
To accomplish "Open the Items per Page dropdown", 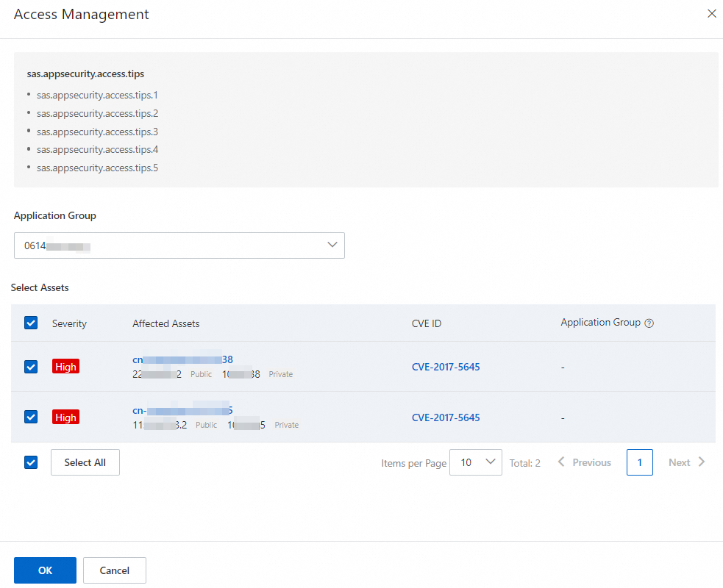I will [x=475, y=462].
